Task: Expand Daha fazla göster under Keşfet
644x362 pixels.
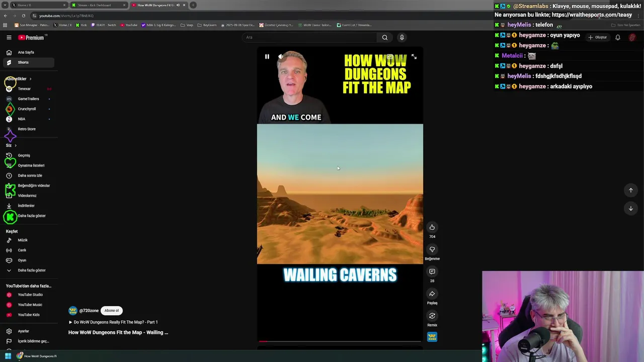Action: (28, 270)
